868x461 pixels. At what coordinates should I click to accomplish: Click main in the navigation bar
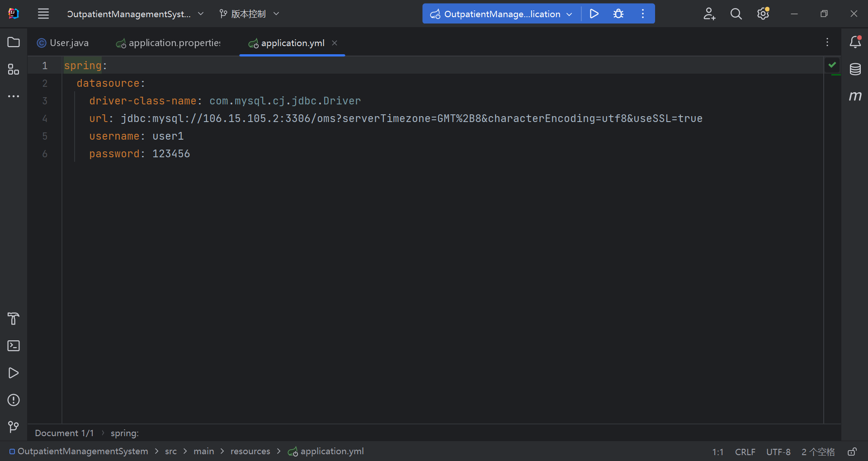[204, 452]
